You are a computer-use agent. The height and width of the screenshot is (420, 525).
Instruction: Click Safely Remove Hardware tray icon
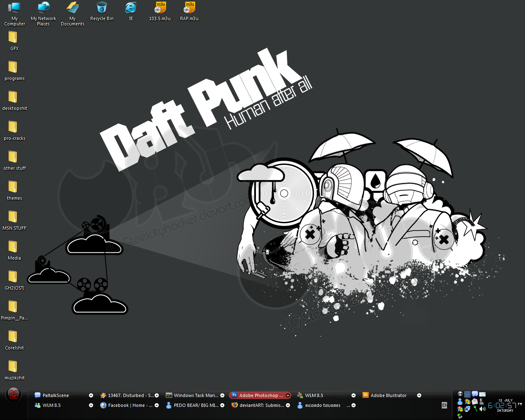tap(460, 416)
